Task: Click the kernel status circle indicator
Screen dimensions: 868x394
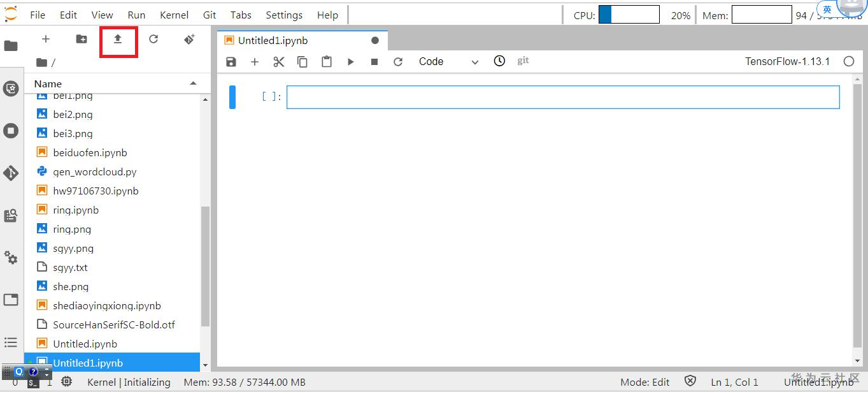Action: 848,62
